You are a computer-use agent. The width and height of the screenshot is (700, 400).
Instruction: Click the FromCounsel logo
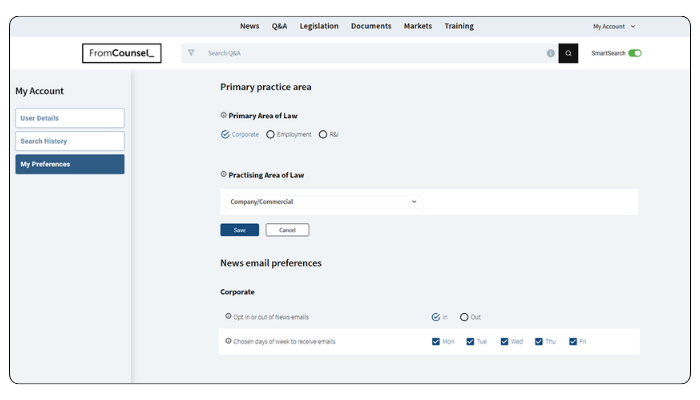120,53
